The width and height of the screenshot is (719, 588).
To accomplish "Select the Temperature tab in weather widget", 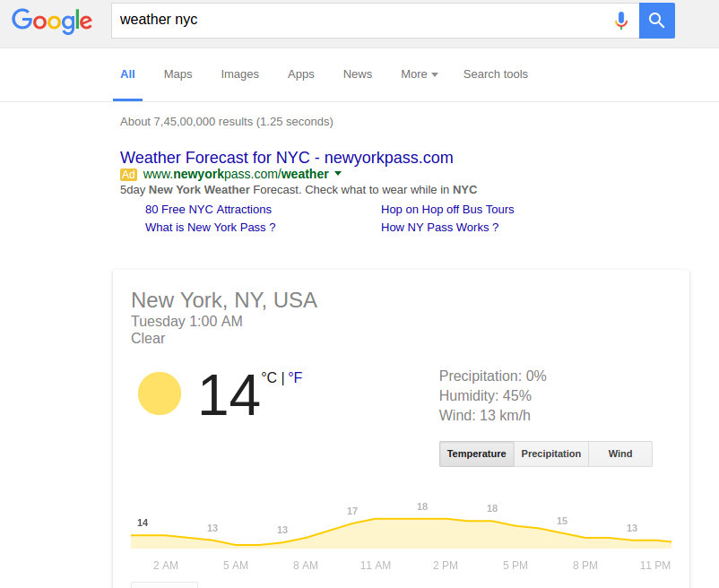I will pyautogui.click(x=476, y=454).
